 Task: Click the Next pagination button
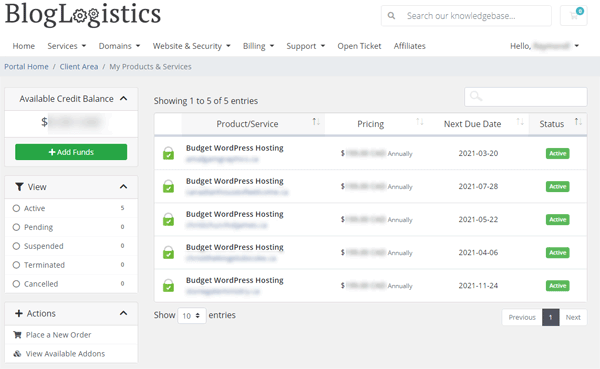tap(573, 317)
